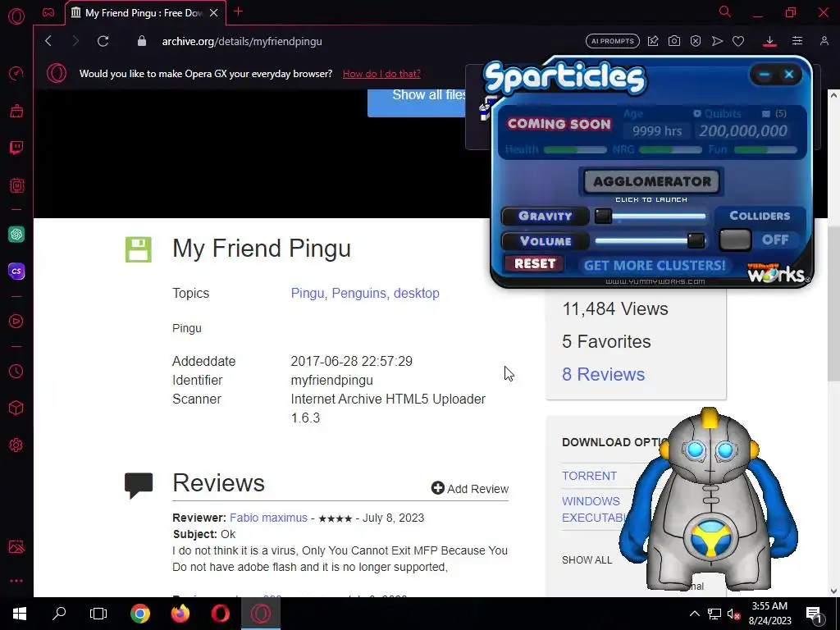Open the 8 Reviews link

pos(603,374)
